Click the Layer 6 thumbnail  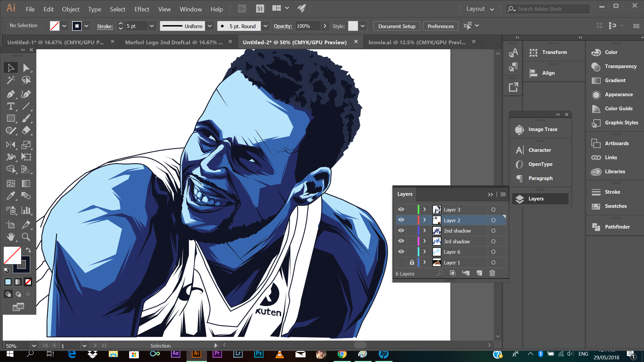click(437, 252)
